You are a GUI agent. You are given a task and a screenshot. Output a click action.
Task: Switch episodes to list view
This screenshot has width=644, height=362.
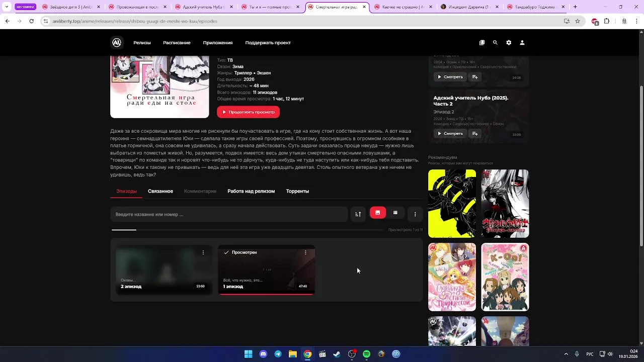coord(395,213)
